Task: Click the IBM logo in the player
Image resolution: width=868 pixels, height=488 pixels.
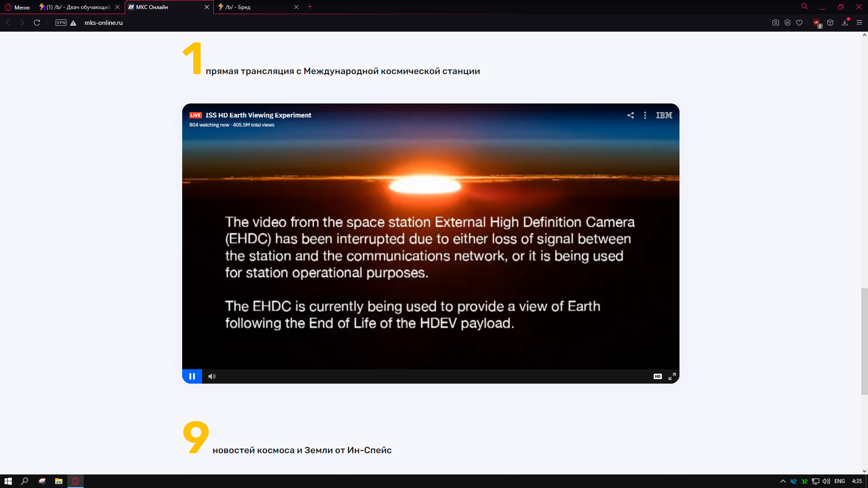Action: 664,115
